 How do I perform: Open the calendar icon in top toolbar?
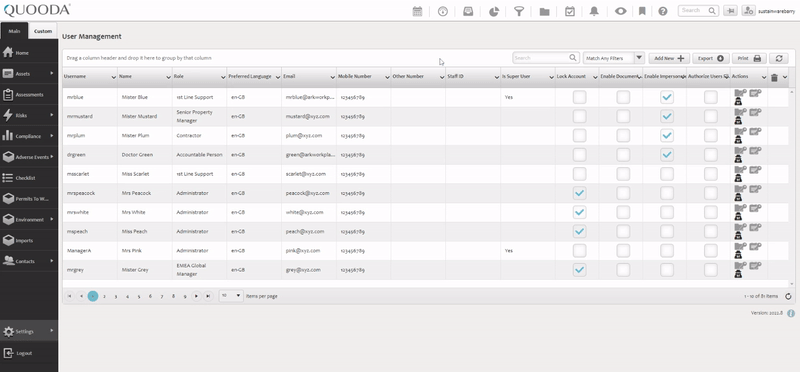click(417, 11)
